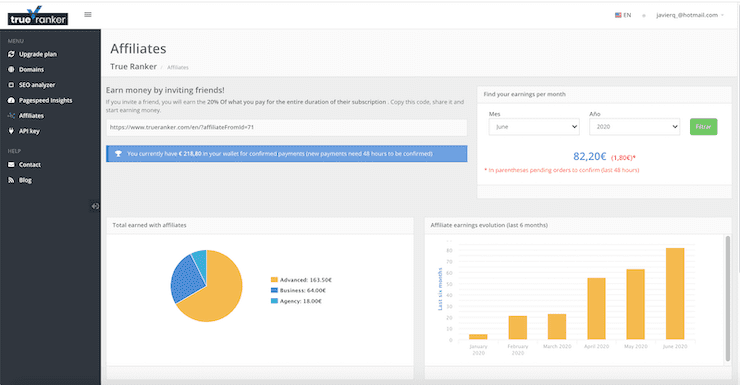Click the Pagespeed Insights gauge icon

click(11, 100)
